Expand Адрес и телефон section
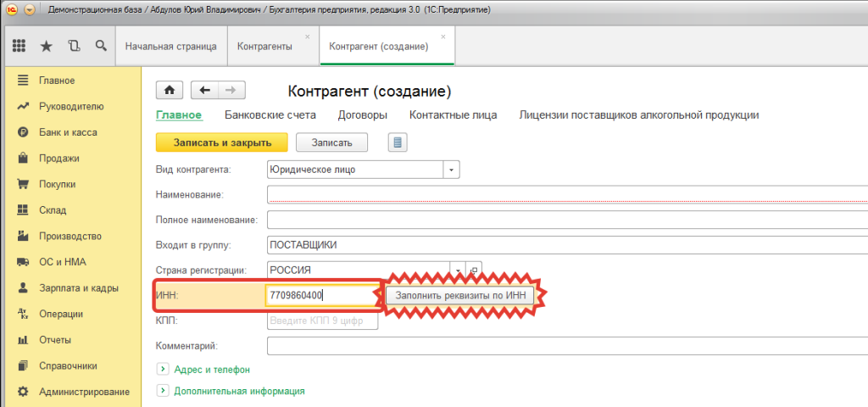868x407 pixels. pos(163,369)
